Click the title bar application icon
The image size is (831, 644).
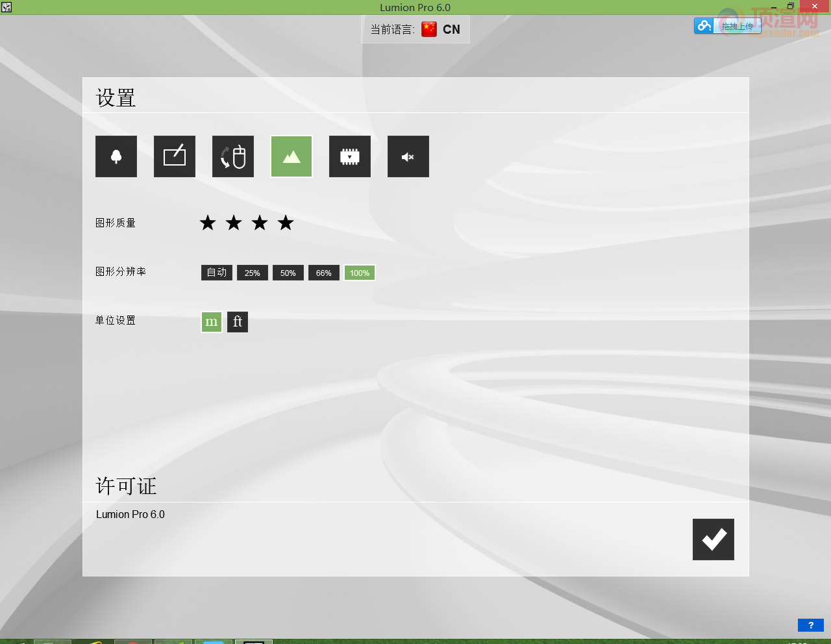tap(6, 7)
